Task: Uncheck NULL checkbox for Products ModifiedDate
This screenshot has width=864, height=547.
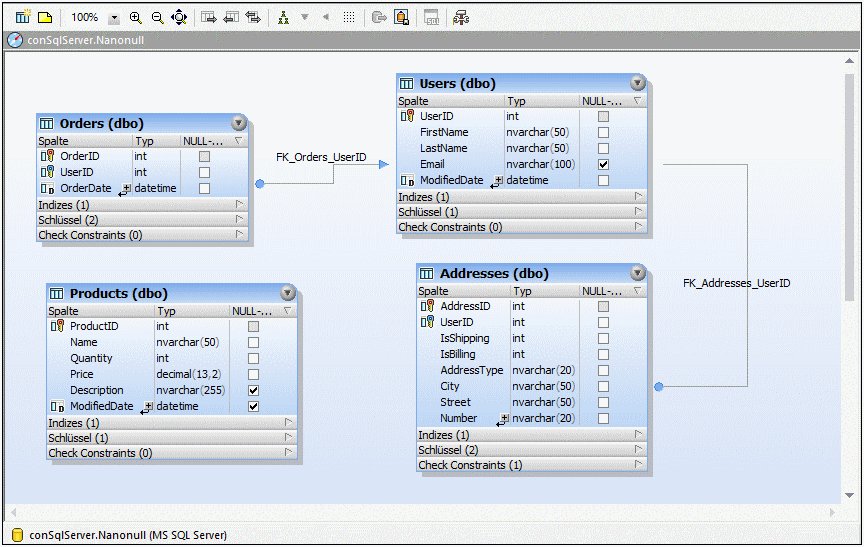Action: coord(253,406)
